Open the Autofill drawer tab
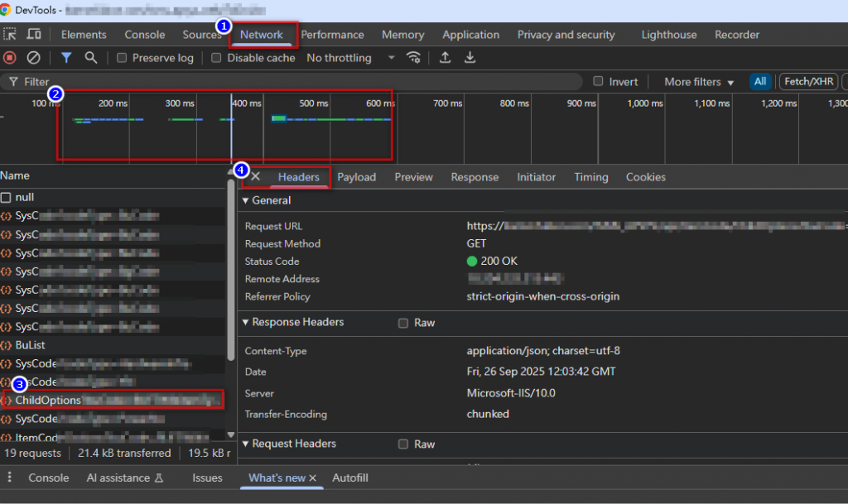 tap(350, 478)
